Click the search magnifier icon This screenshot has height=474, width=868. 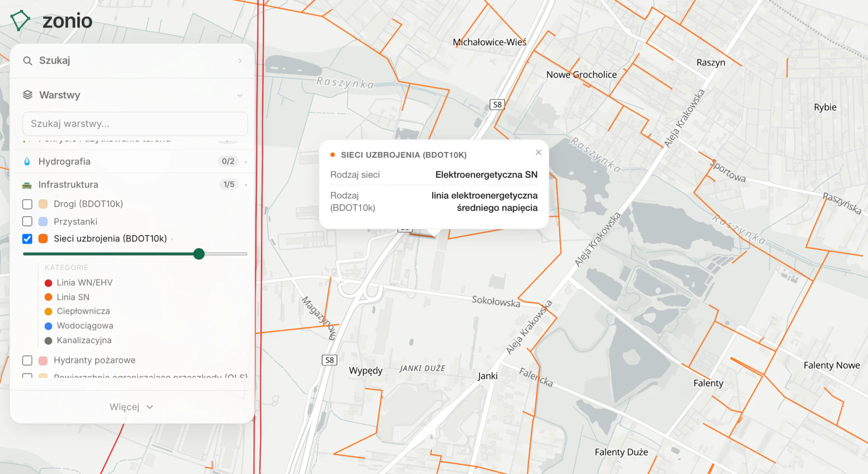point(27,61)
